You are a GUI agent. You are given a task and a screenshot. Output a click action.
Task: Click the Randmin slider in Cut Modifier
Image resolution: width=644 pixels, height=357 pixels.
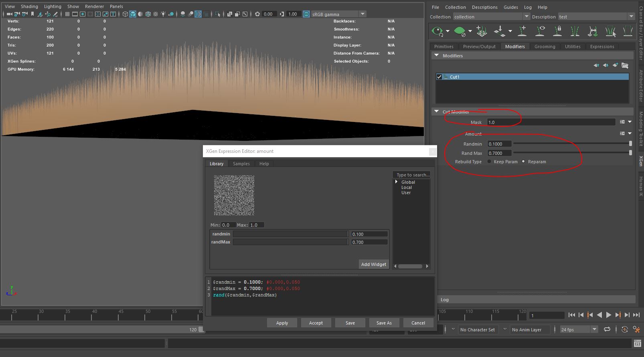click(572, 144)
